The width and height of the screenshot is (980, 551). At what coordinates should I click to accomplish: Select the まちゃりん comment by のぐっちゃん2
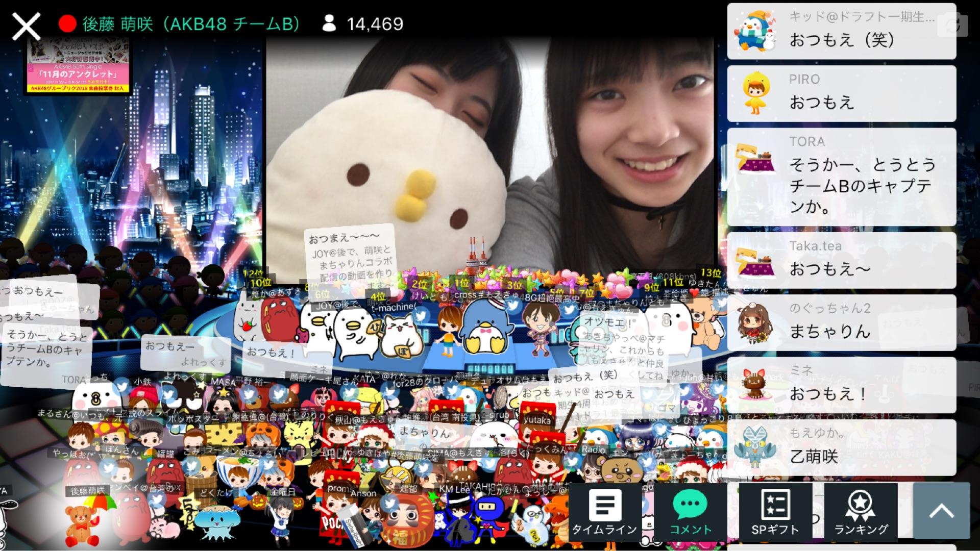click(842, 322)
